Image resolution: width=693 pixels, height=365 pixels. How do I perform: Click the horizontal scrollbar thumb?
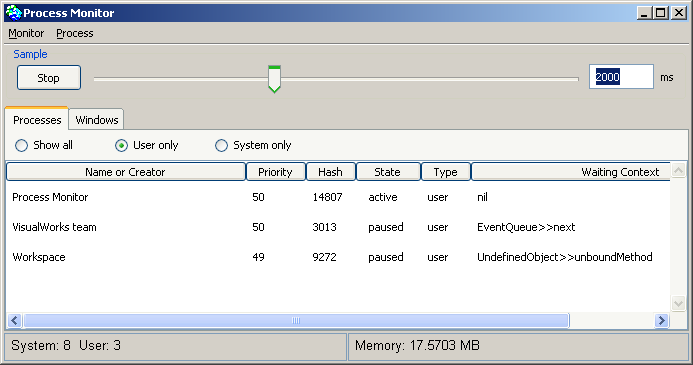(296, 320)
